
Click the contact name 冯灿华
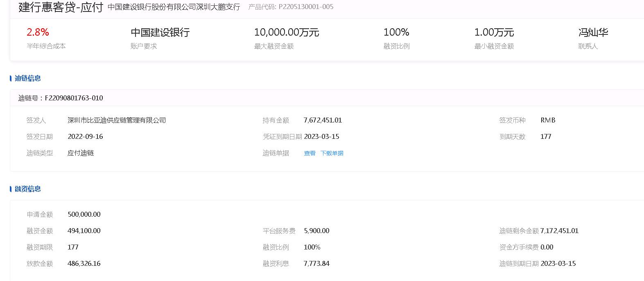point(593,32)
